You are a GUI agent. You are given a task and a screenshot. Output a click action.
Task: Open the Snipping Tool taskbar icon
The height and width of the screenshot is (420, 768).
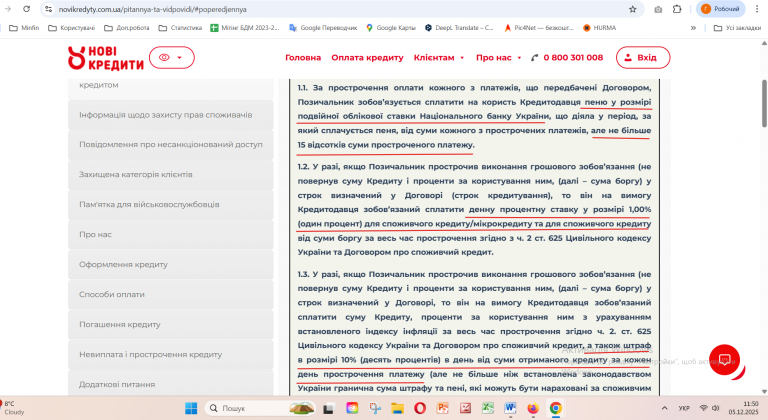375,408
